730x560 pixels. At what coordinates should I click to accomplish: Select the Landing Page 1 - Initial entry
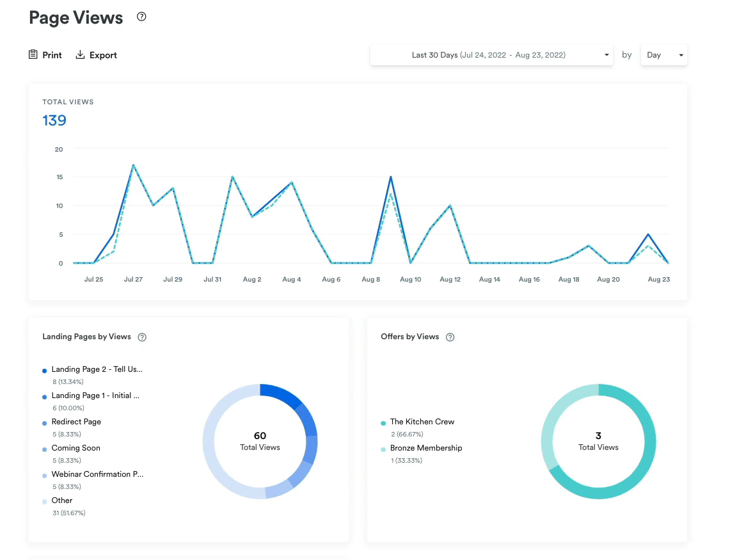point(96,396)
